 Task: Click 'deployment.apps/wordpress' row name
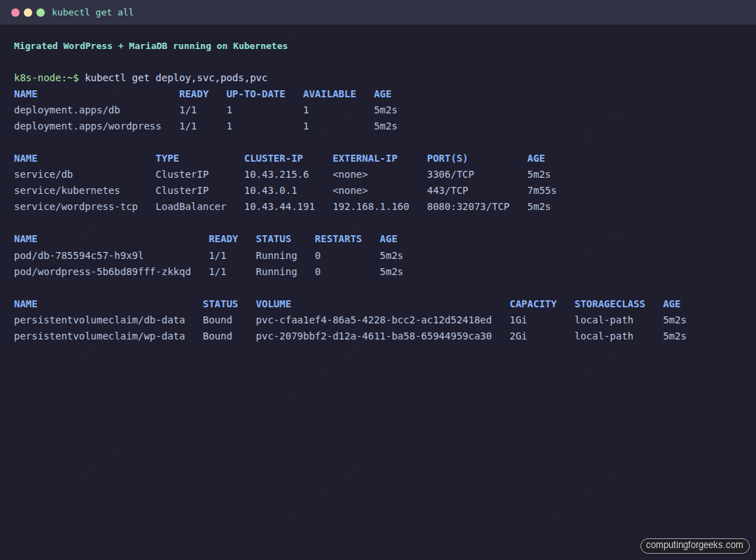click(87, 126)
